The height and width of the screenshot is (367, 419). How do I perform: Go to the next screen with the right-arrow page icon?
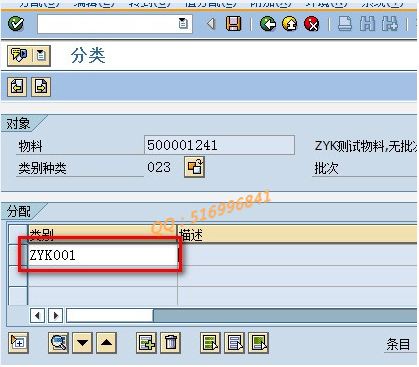point(41,87)
